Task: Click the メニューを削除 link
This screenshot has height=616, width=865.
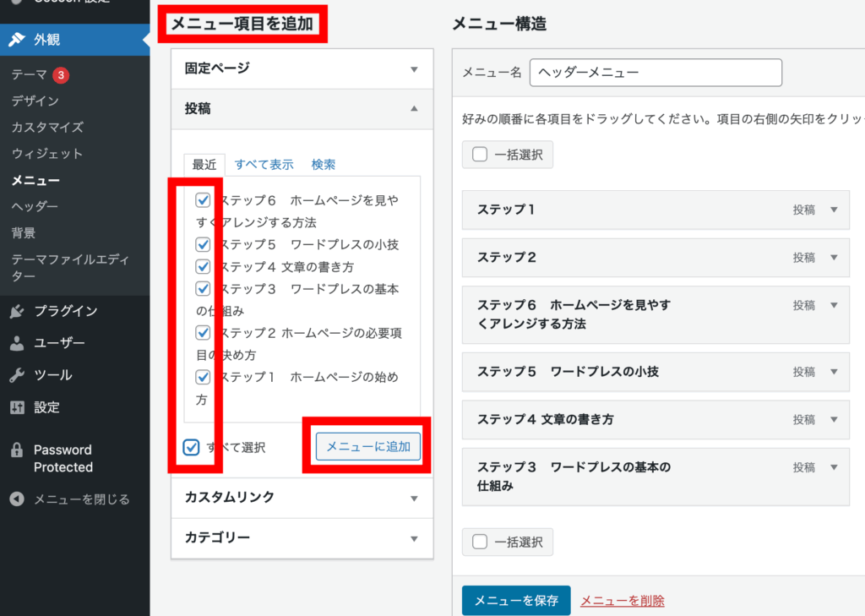Action: [x=622, y=601]
